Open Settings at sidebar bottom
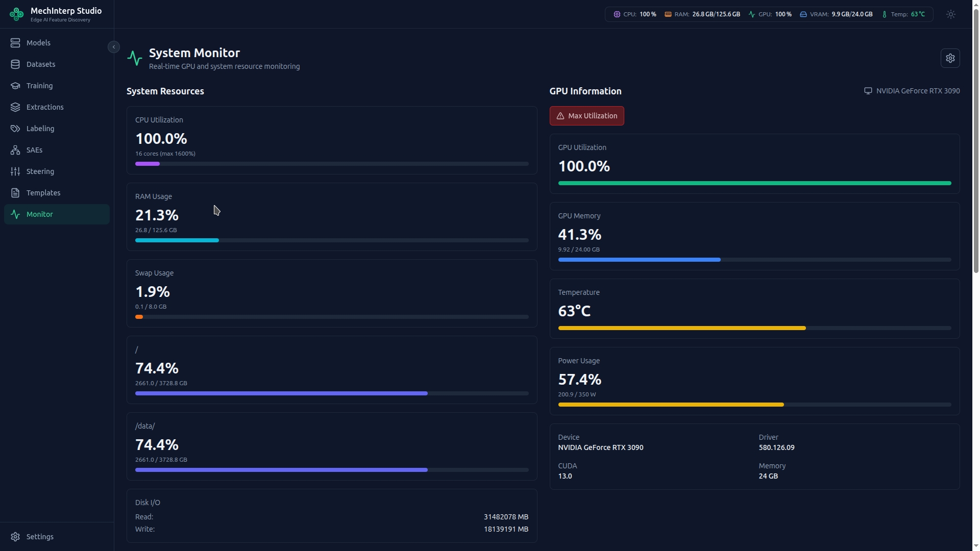 (x=57, y=537)
